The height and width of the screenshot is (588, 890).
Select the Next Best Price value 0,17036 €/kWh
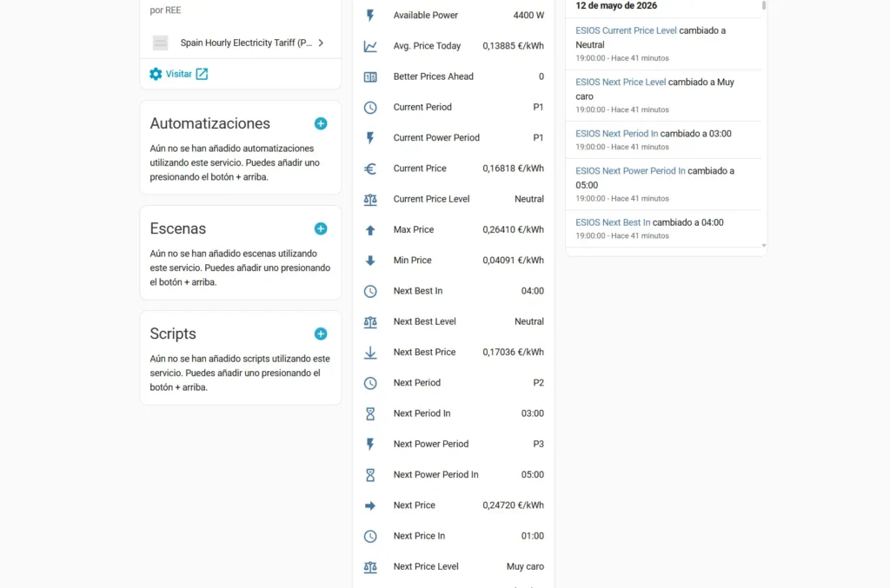tap(513, 352)
